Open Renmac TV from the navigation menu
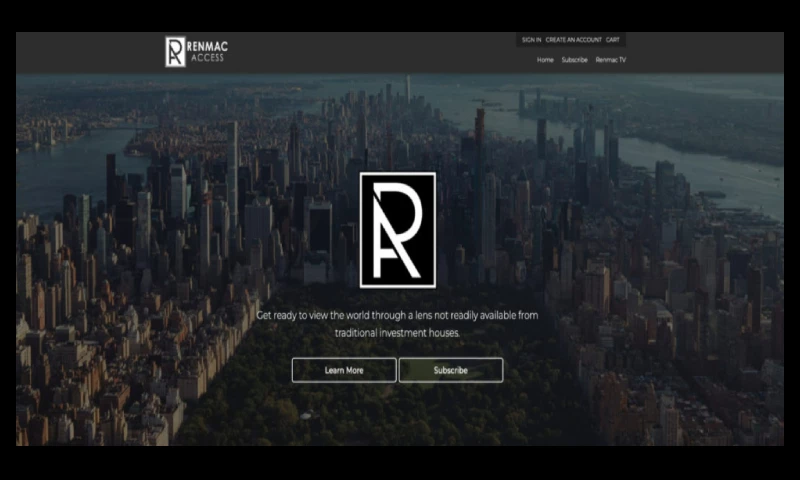The width and height of the screenshot is (800, 480). [611, 60]
